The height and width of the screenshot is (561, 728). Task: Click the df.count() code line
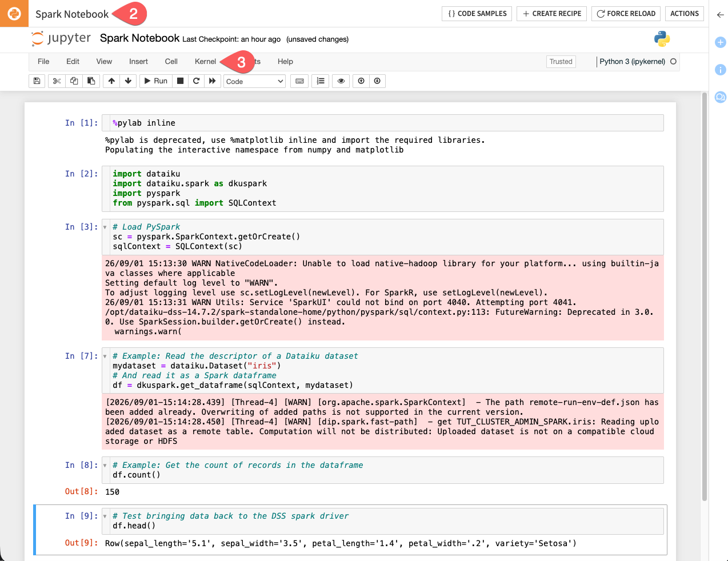[136, 475]
